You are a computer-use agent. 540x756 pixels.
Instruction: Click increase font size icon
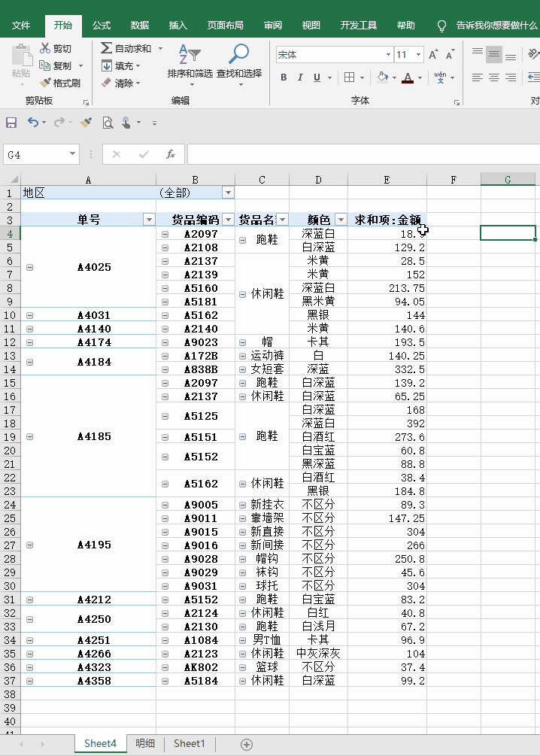click(433, 54)
